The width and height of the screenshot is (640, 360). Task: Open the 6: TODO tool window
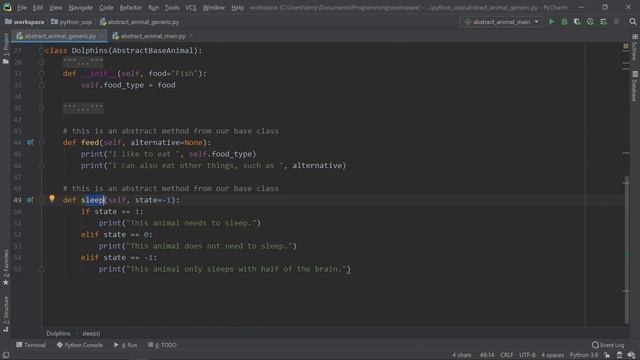[x=162, y=345]
